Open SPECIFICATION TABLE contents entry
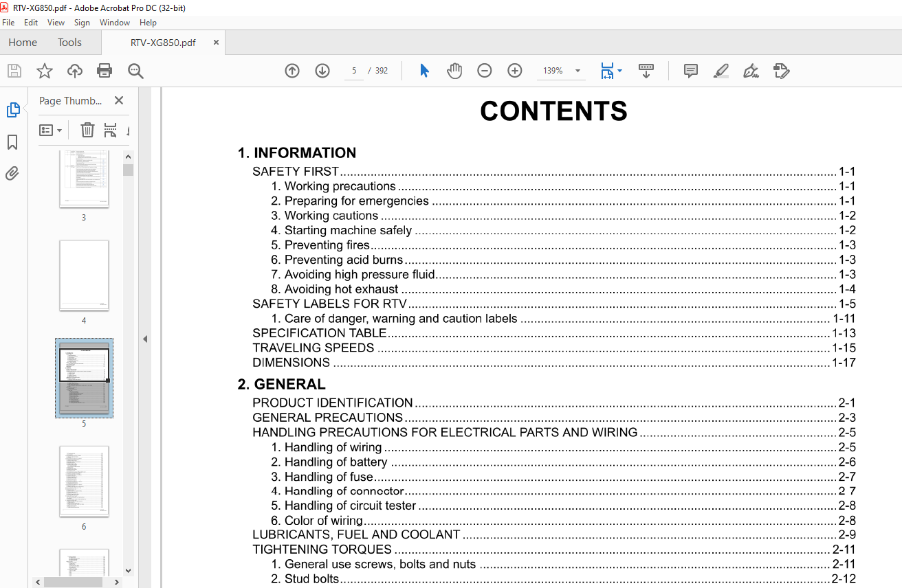Image resolution: width=902 pixels, height=588 pixels. click(554, 333)
